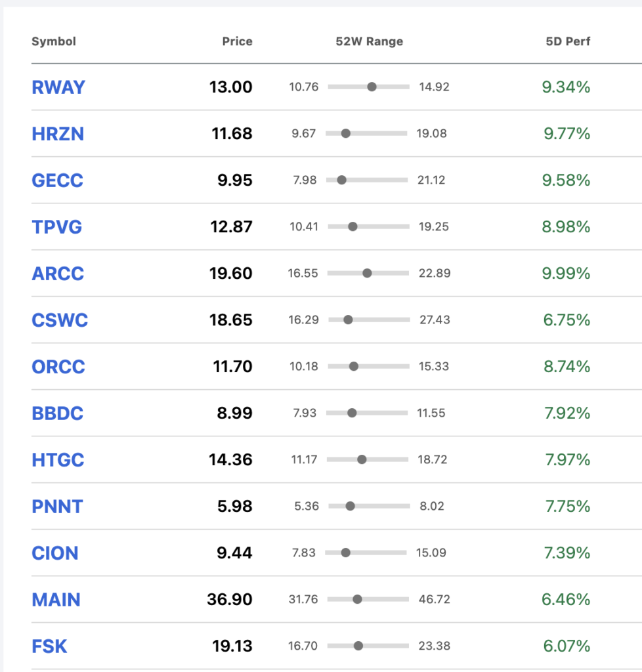Sort by the 52W Range column header
This screenshot has width=642, height=672.
click(x=369, y=41)
